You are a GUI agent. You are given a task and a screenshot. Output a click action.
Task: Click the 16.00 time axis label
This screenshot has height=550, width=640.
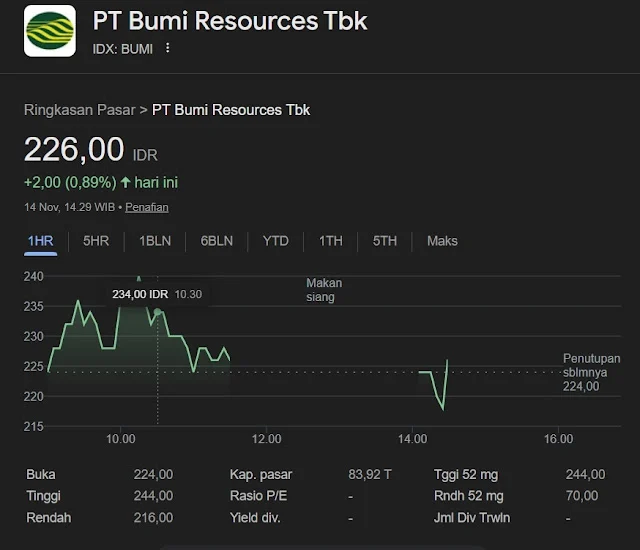pos(558,439)
